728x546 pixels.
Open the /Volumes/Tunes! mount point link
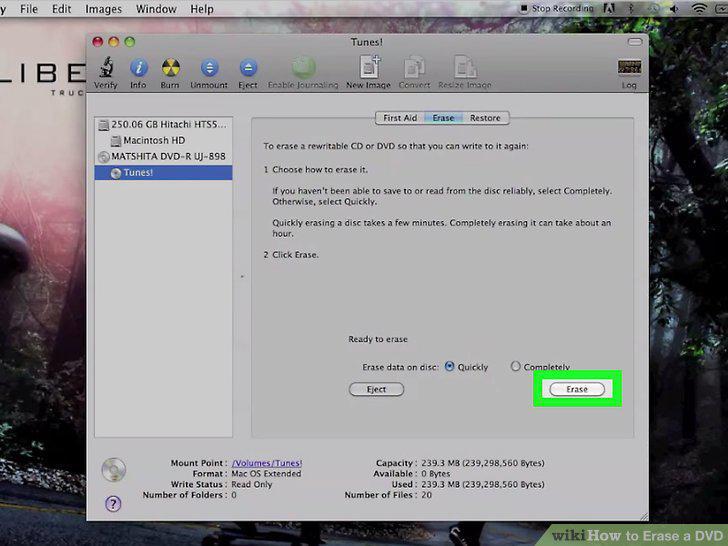tap(267, 463)
